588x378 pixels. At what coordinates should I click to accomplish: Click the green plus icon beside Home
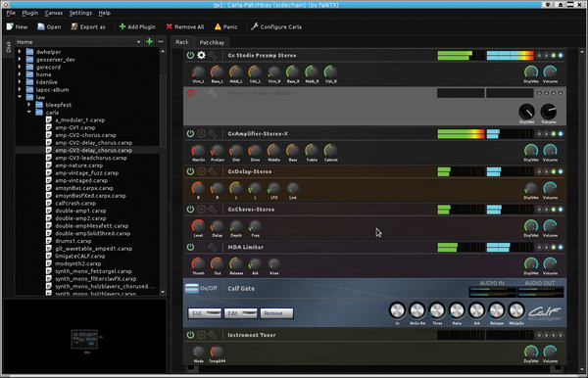click(149, 41)
